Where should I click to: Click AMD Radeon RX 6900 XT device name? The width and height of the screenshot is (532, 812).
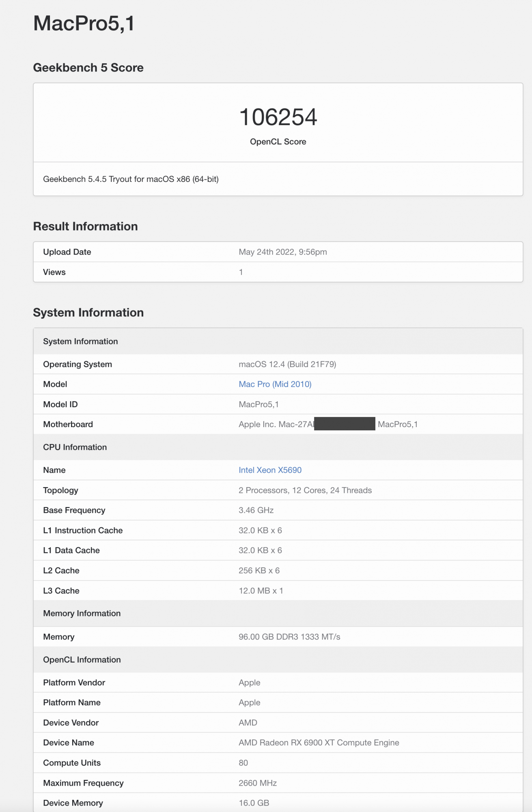(x=319, y=743)
